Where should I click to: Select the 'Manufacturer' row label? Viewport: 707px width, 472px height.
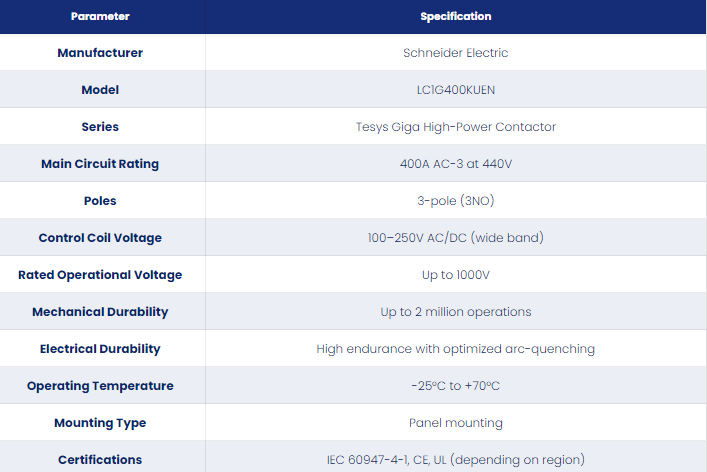tap(100, 53)
